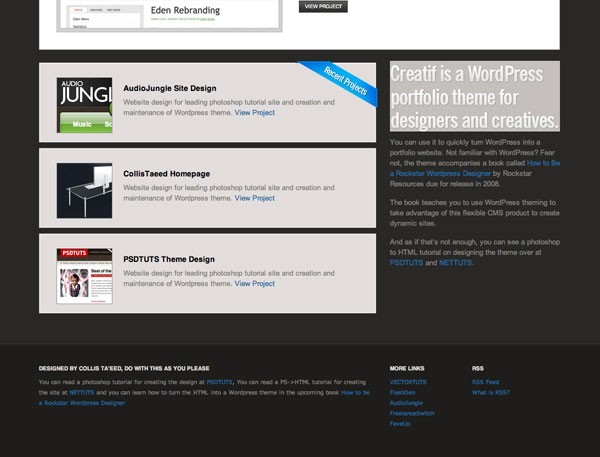Visit the FreelanceSwitch footer link

pos(412,413)
